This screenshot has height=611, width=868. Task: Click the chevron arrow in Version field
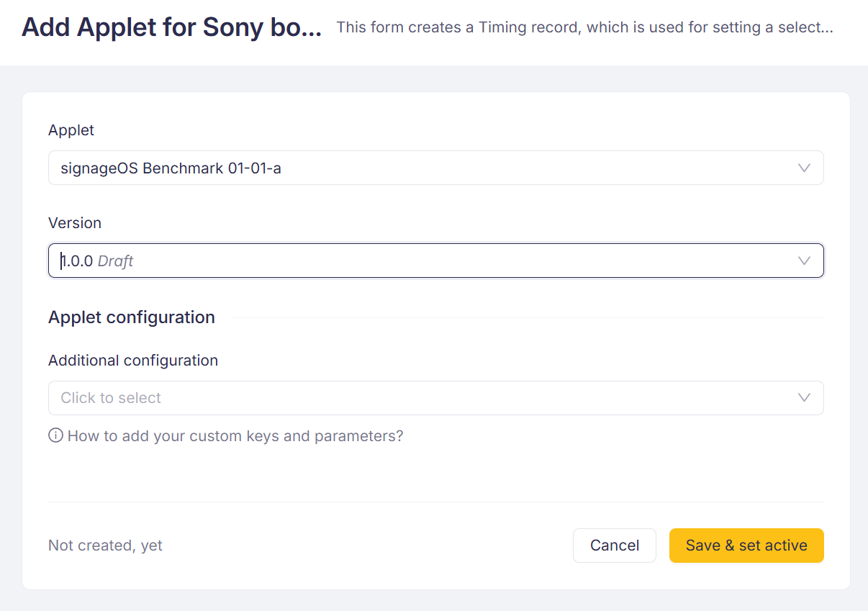804,261
